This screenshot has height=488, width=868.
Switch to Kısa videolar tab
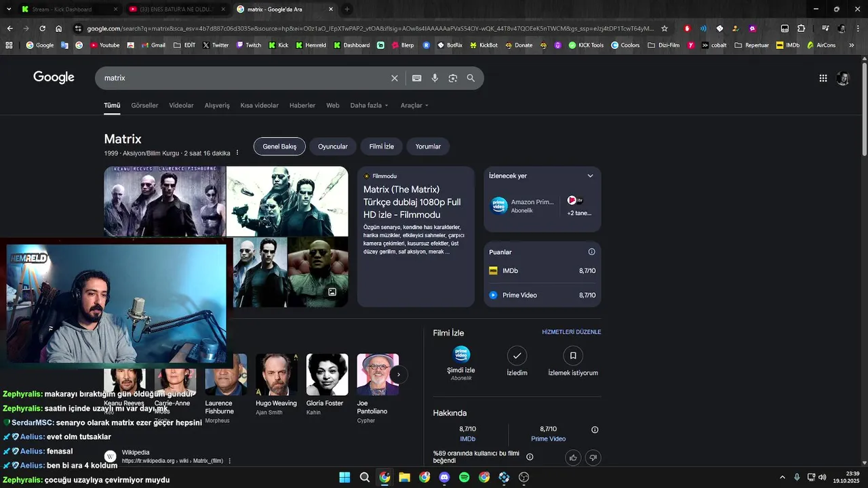pyautogui.click(x=259, y=105)
